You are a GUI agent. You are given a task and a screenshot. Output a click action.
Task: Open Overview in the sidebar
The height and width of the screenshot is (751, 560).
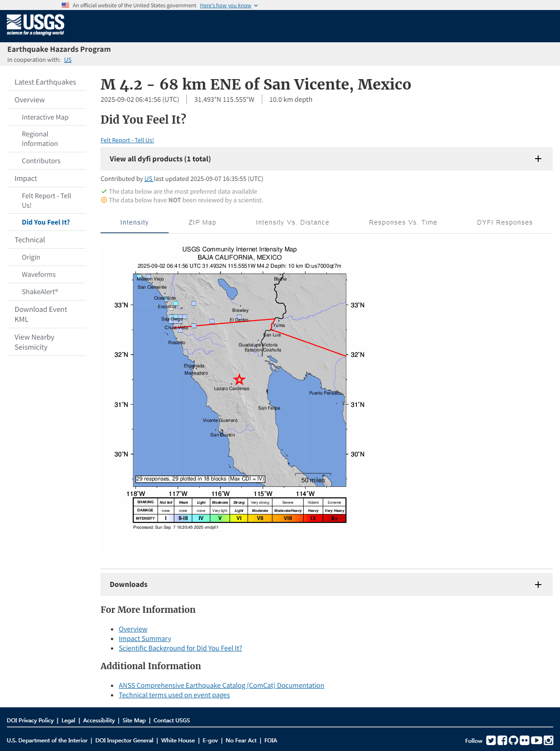[46, 100]
